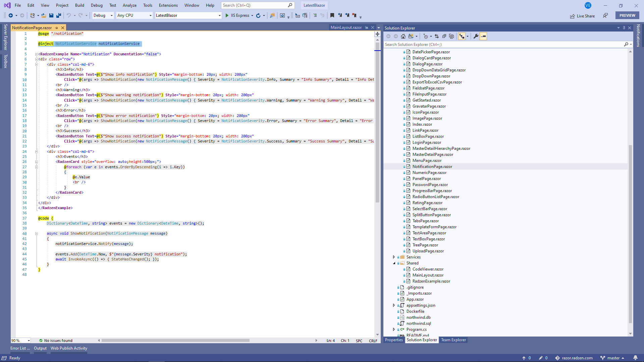Image resolution: width=644 pixels, height=362 pixels.
Task: Open the Output panel tab
Action: point(40,348)
